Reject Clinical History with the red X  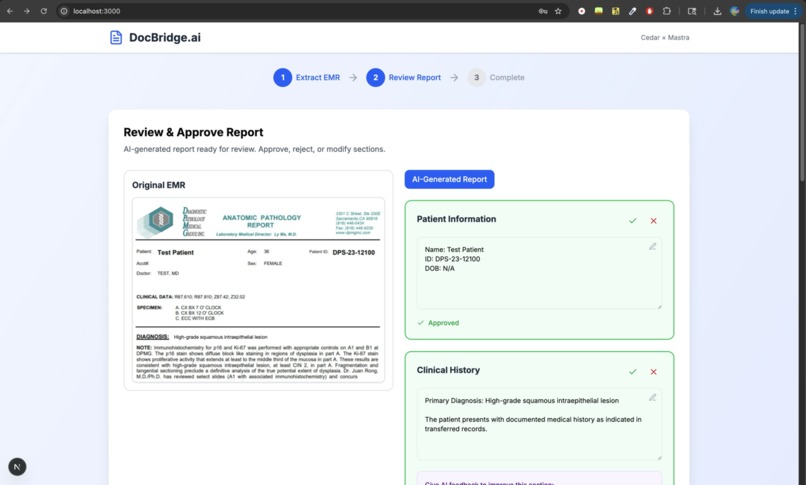tap(653, 371)
